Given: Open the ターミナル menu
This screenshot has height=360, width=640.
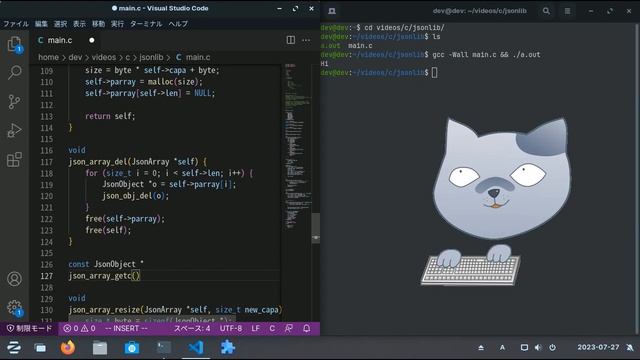Looking at the screenshot, I should [146, 24].
